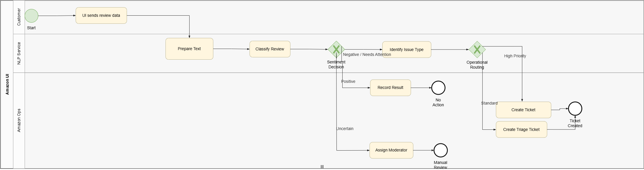Select the Operational Routing gateway diamond
Screen dimensions: 644x170
pyautogui.click(x=477, y=50)
